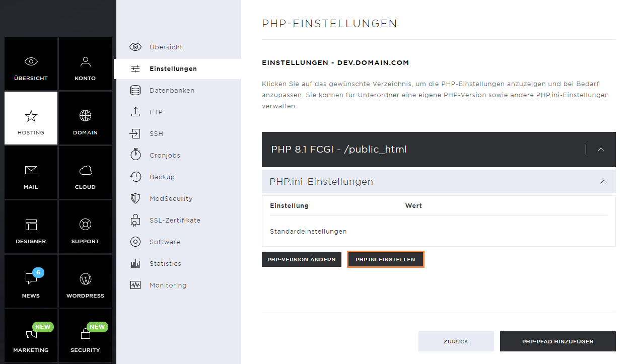Go to the WordPress tile
Image resolution: width=636 pixels, height=364 pixels.
coord(85,281)
